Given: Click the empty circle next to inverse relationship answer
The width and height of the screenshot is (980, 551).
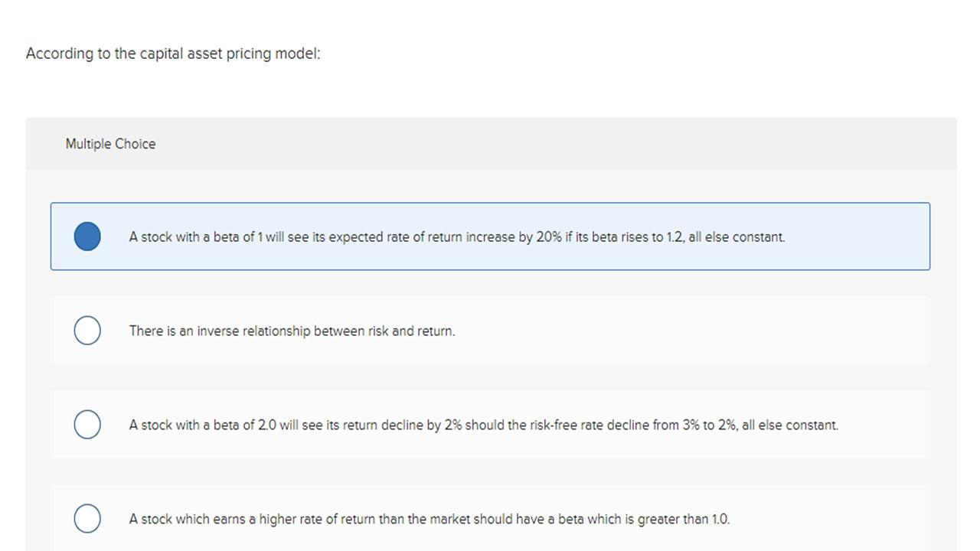Looking at the screenshot, I should point(87,330).
